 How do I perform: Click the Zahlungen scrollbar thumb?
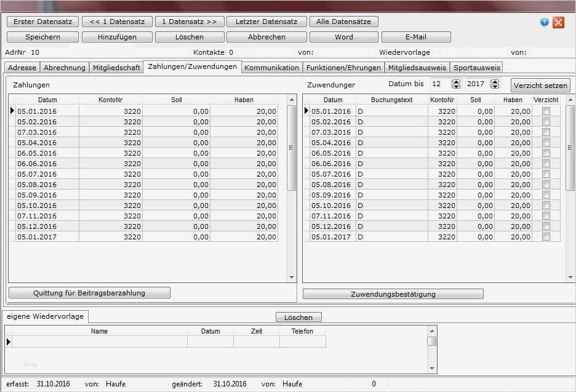[x=292, y=148]
